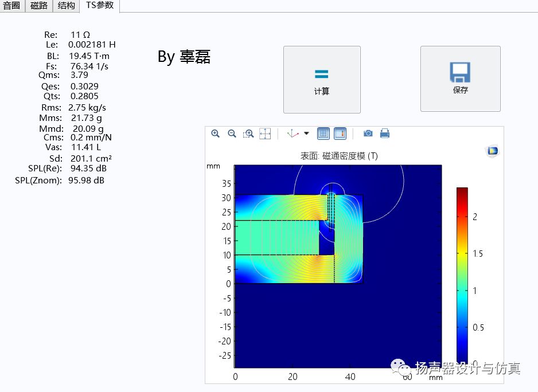Open the view direction dropdown arrow
The image size is (538, 392).
click(x=306, y=134)
